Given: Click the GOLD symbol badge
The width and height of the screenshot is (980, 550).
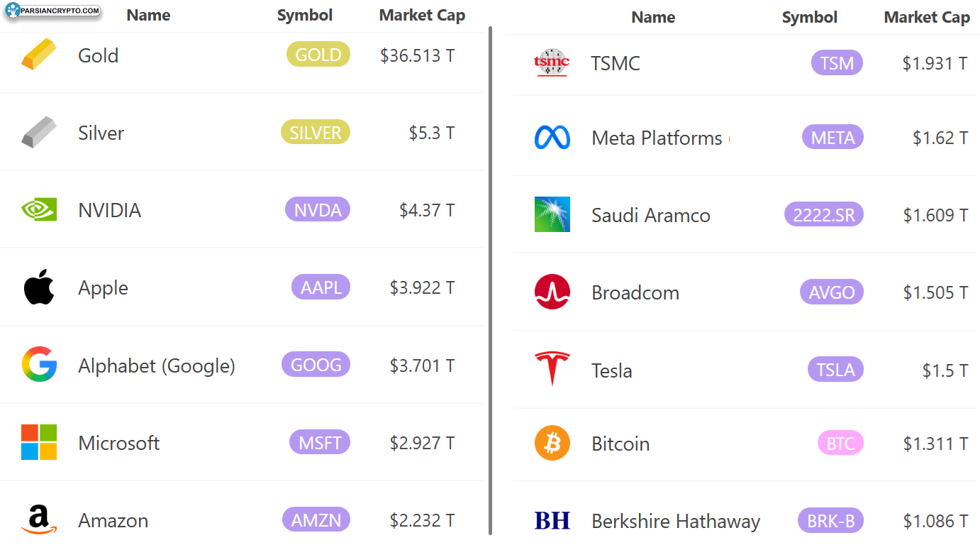Looking at the screenshot, I should coord(318,55).
